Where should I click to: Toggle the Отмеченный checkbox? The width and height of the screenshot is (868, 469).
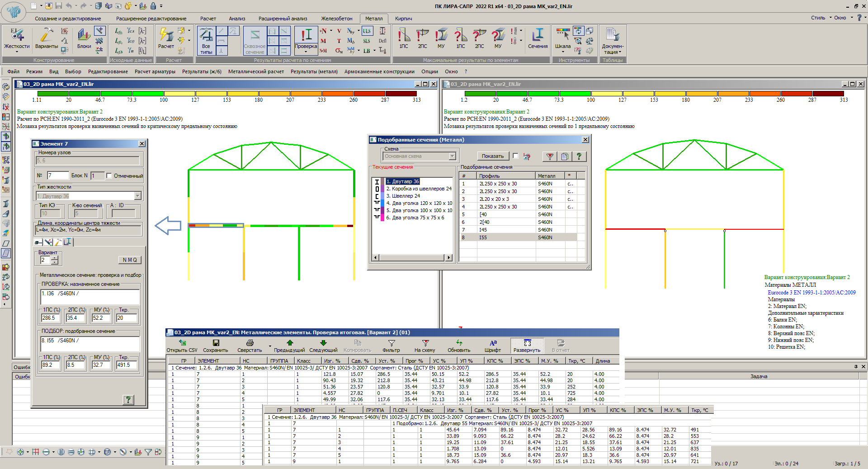[x=109, y=176]
